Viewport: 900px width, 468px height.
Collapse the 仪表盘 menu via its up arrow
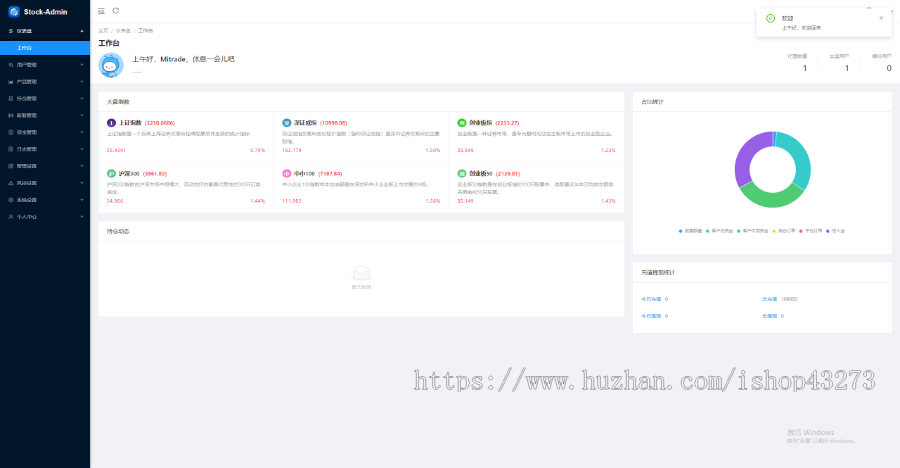coord(82,31)
